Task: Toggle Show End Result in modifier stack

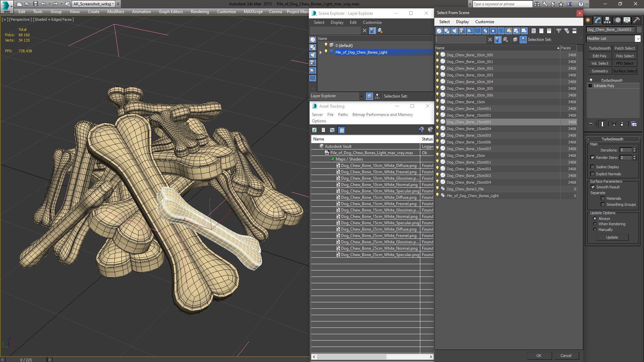Action: click(x=602, y=124)
